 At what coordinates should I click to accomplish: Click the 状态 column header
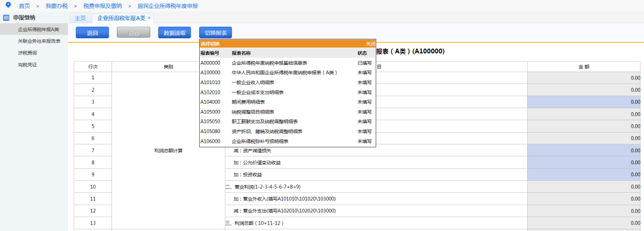363,54
